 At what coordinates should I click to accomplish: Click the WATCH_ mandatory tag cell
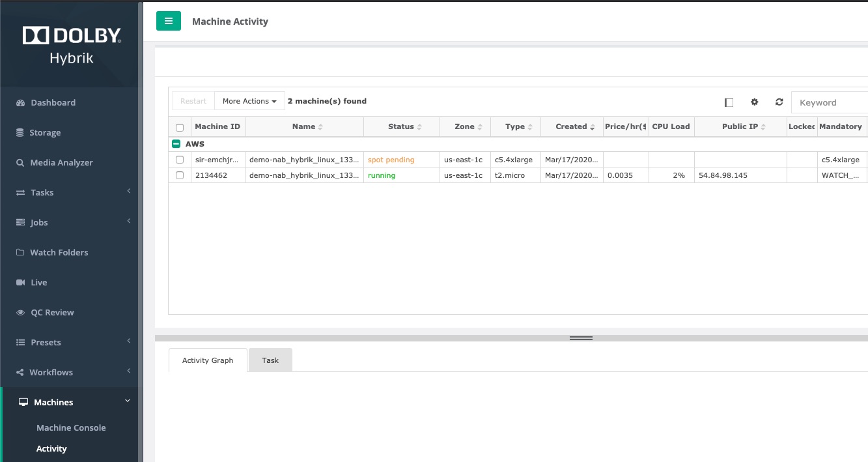pos(841,175)
